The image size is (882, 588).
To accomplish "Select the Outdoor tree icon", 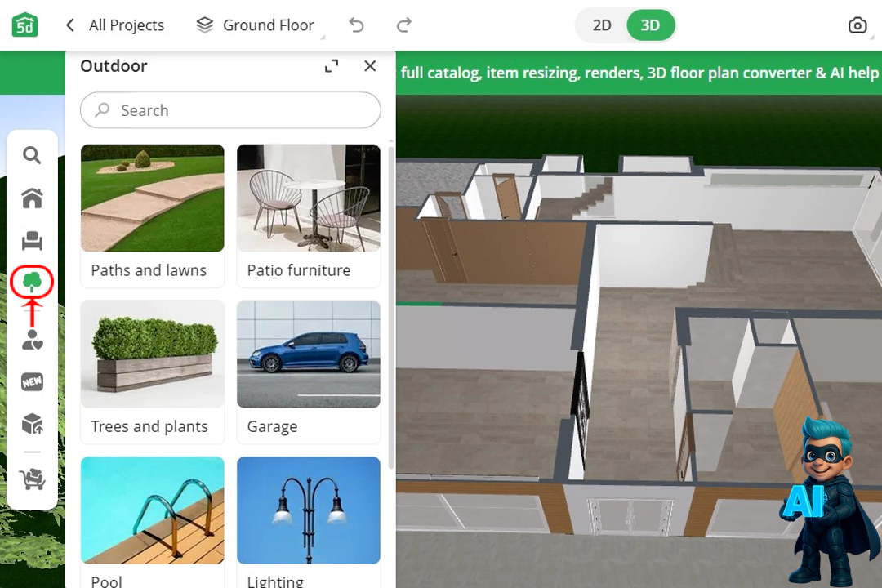I will 32,283.
